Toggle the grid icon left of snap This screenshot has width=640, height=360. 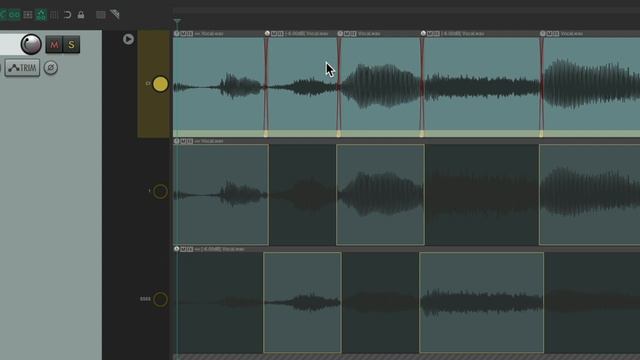[28, 15]
